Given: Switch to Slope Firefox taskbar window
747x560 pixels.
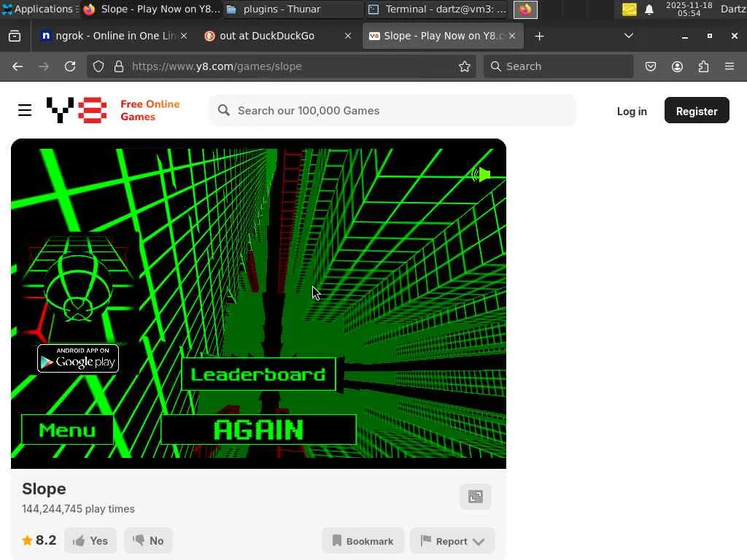Looking at the screenshot, I should click(152, 9).
